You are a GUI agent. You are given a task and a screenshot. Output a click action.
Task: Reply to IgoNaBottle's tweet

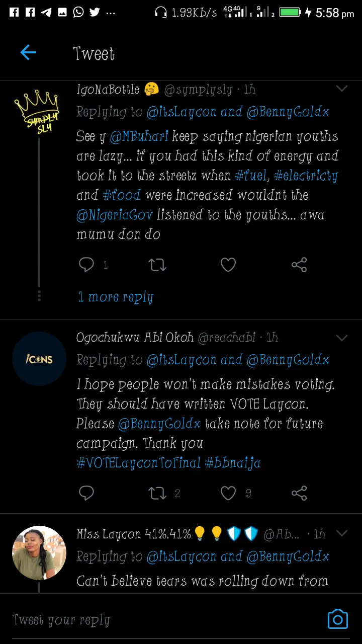(x=86, y=265)
